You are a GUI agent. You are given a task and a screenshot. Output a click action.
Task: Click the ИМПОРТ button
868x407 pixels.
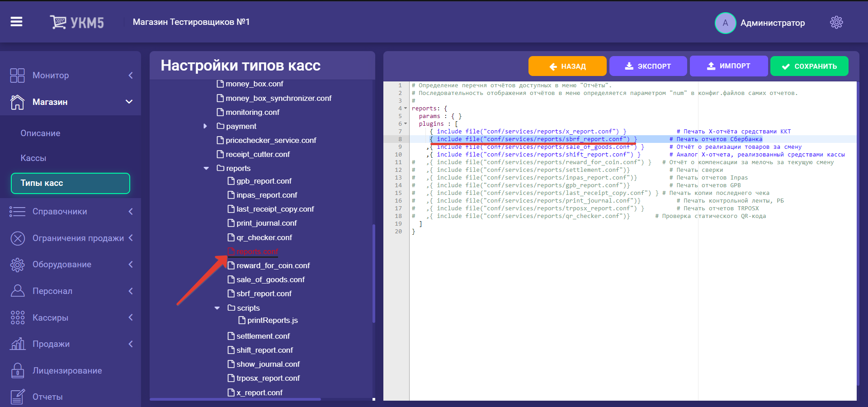729,66
